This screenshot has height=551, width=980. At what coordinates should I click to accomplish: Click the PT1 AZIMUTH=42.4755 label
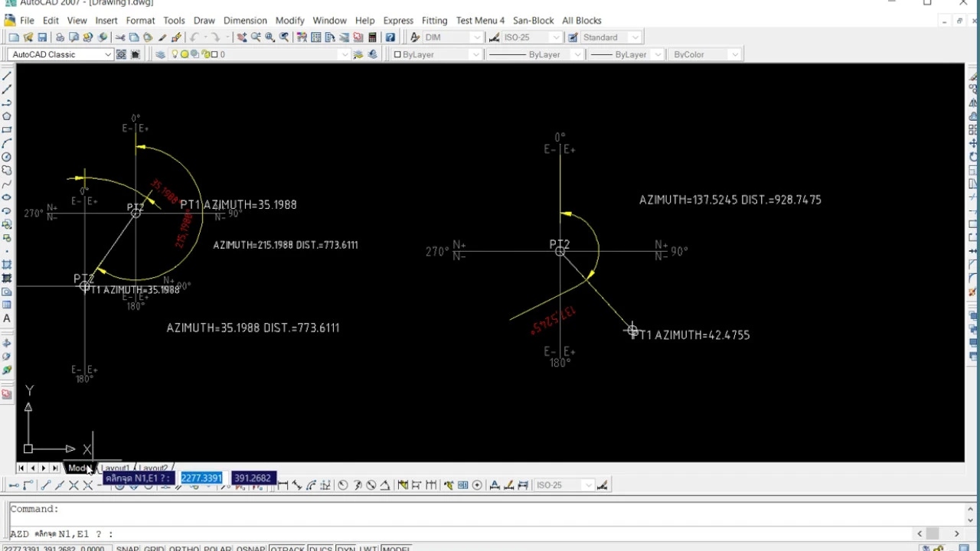coord(690,334)
